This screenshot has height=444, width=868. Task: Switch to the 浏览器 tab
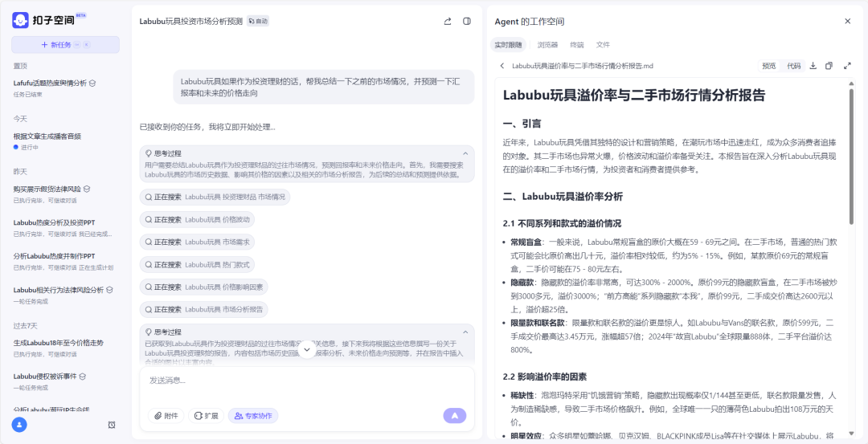point(547,45)
